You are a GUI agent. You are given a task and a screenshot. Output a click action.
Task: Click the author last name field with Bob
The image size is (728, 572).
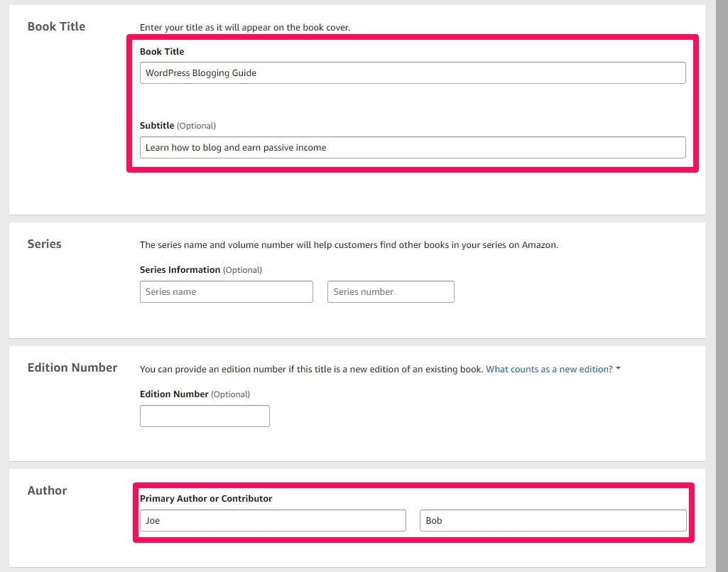[x=553, y=520]
